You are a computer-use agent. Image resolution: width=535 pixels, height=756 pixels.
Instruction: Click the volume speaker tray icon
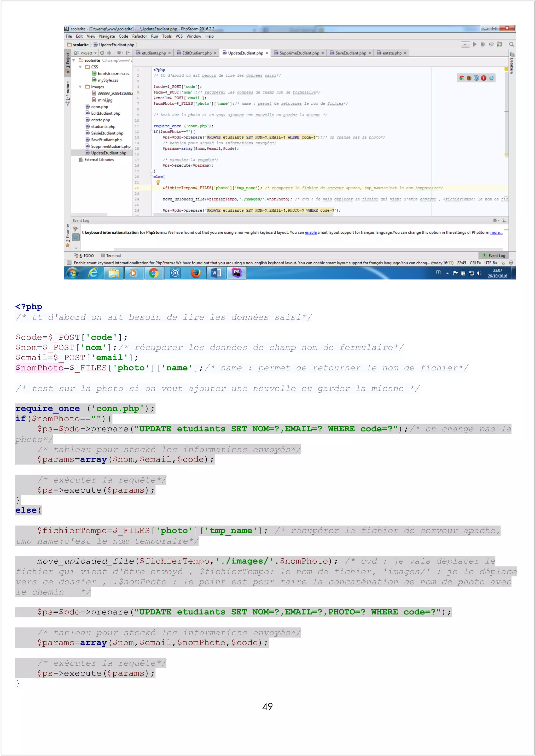(479, 273)
